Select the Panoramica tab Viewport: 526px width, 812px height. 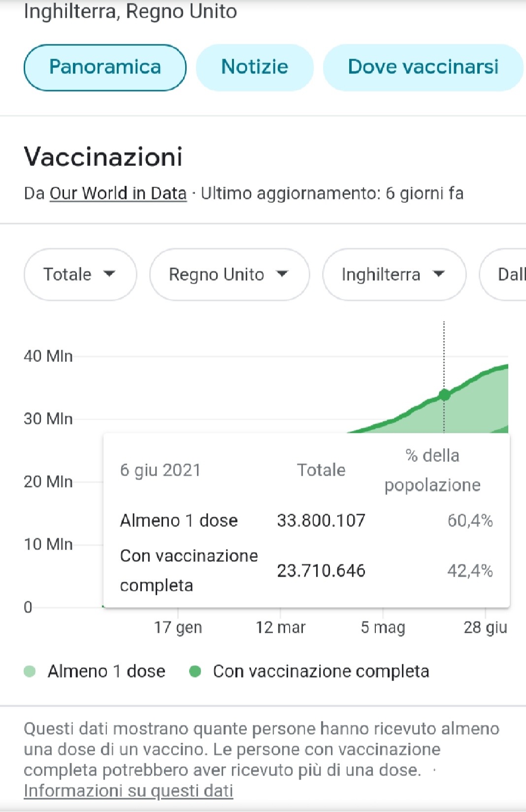point(105,67)
